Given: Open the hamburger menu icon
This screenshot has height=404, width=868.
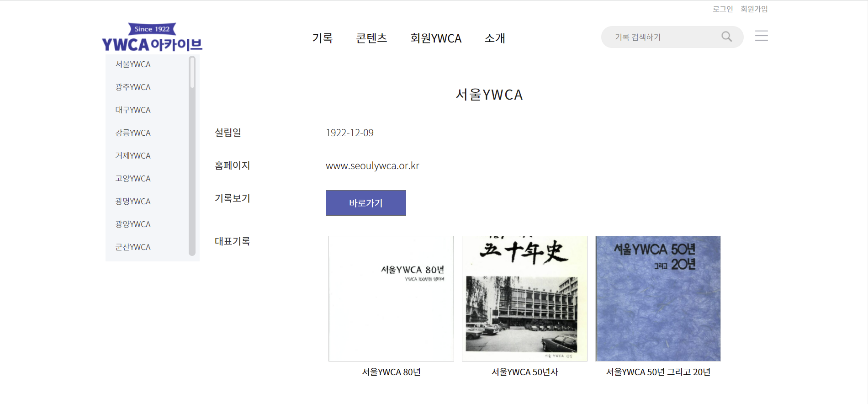Looking at the screenshot, I should click(761, 36).
